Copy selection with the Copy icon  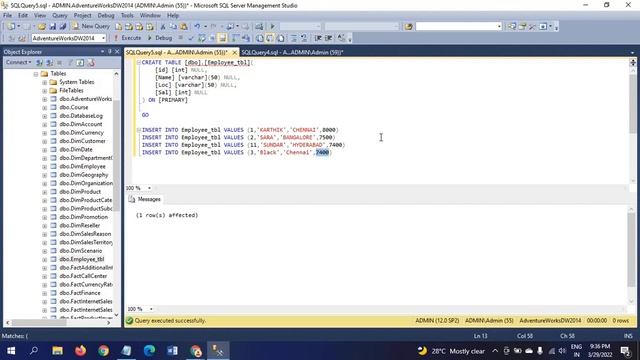(173, 27)
